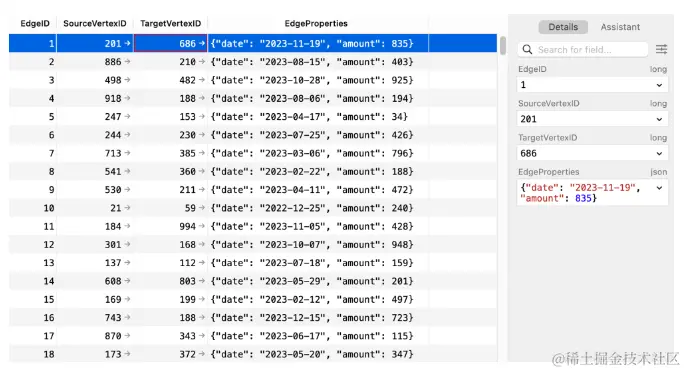685x372 pixels.
Task: Sort by the EdgeProperties column header
Action: [316, 24]
